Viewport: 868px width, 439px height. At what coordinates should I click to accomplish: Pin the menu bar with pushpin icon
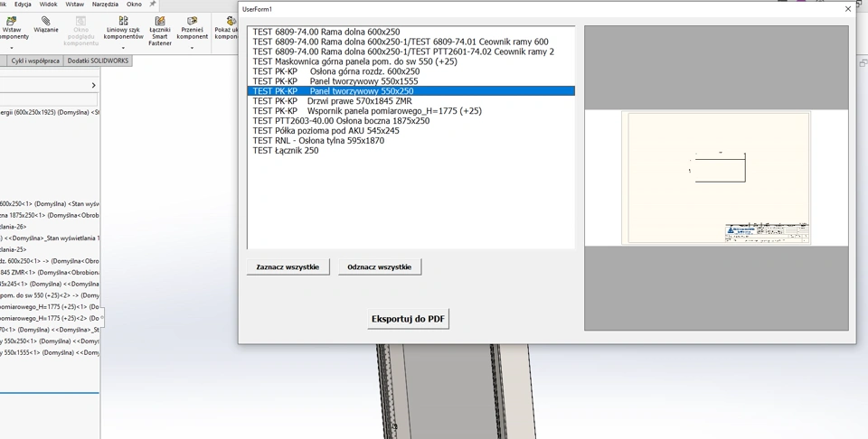point(153,4)
